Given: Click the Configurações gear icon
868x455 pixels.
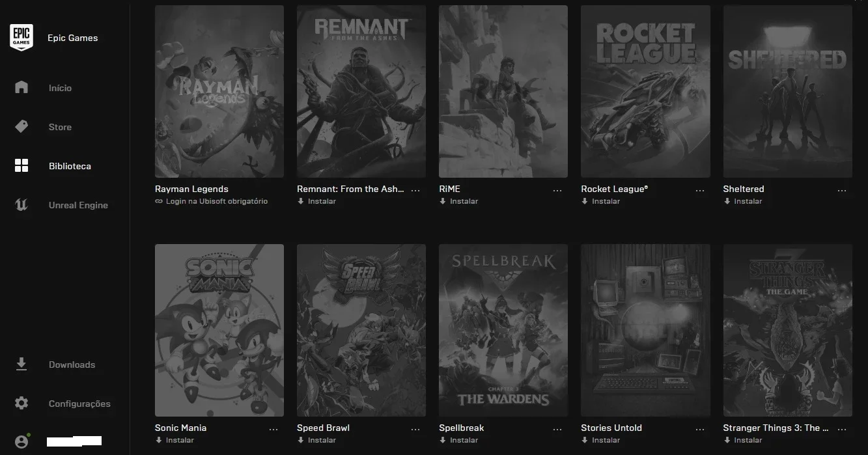Looking at the screenshot, I should [21, 404].
